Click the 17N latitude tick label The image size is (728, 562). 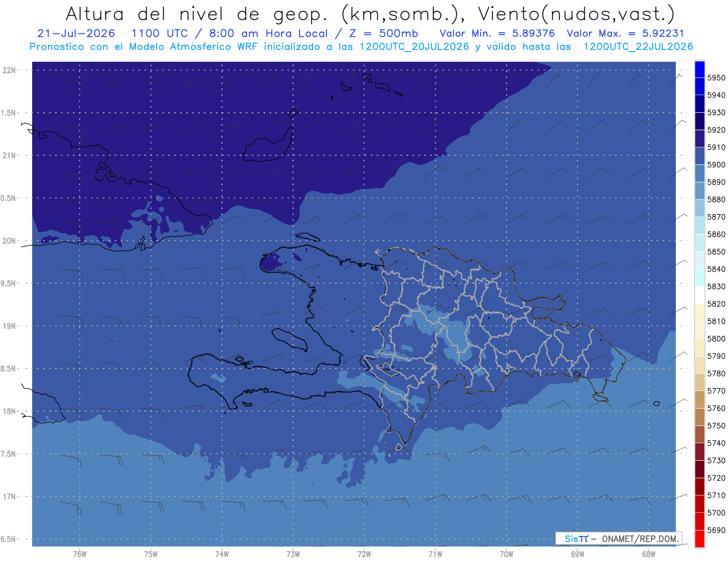(x=10, y=497)
